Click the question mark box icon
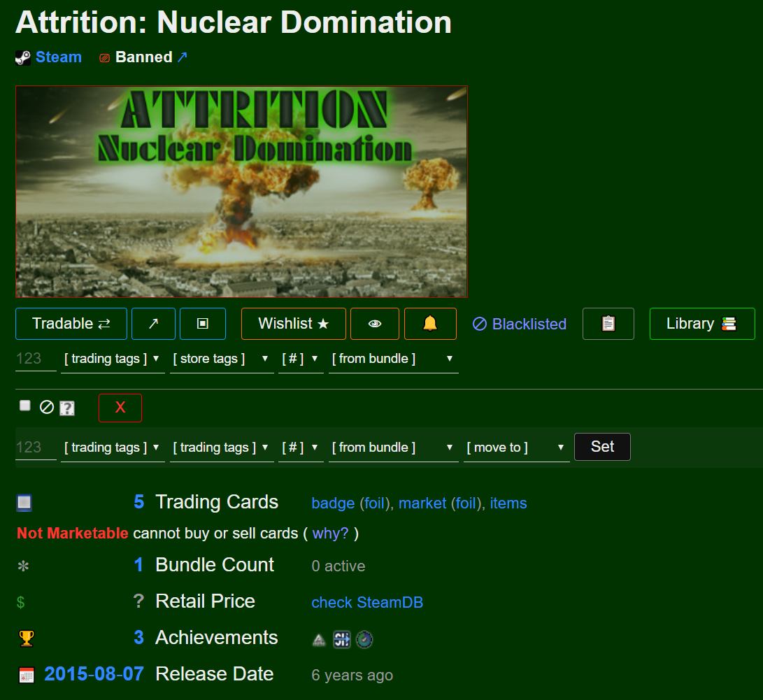The width and height of the screenshot is (763, 700). pos(67,408)
